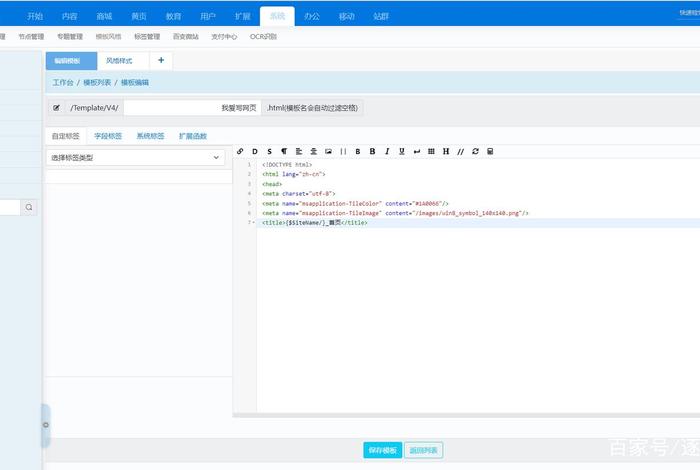Select the 字段标签 tab
Viewport: 700px width, 470px height.
pyautogui.click(x=108, y=136)
